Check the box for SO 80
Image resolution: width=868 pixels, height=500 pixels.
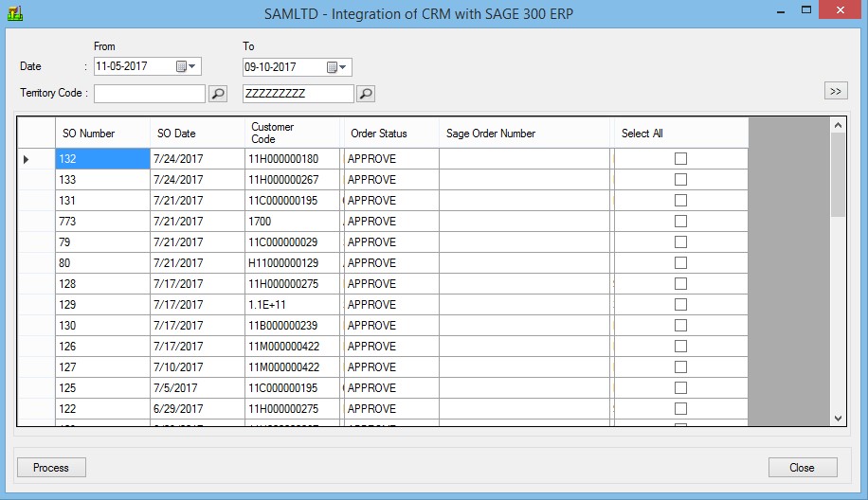tap(681, 262)
